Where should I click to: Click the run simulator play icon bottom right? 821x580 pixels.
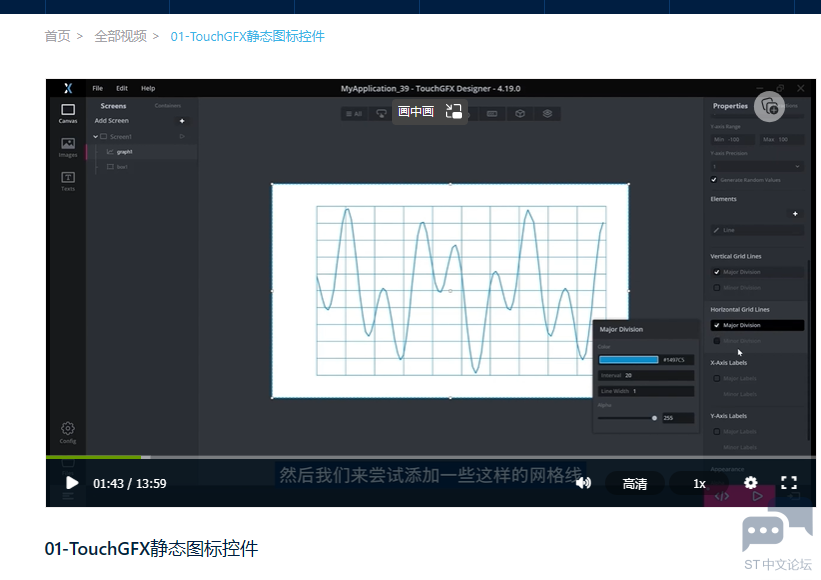coord(757,496)
